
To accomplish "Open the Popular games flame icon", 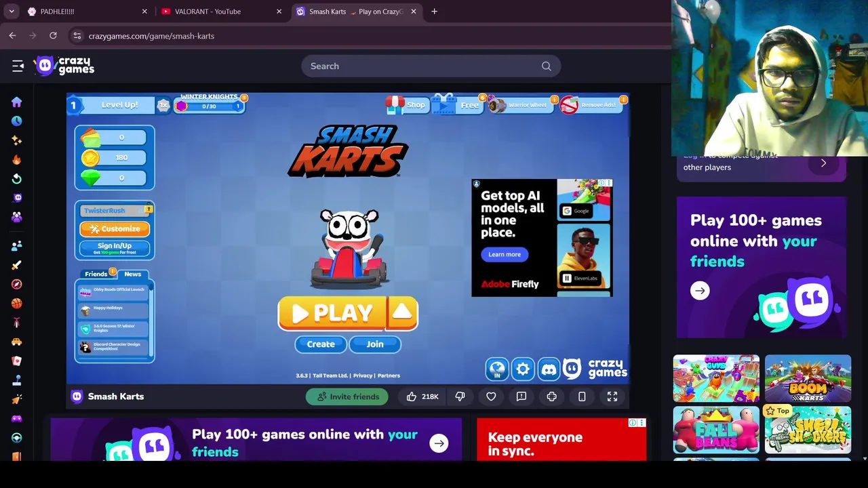I will pyautogui.click(x=17, y=159).
